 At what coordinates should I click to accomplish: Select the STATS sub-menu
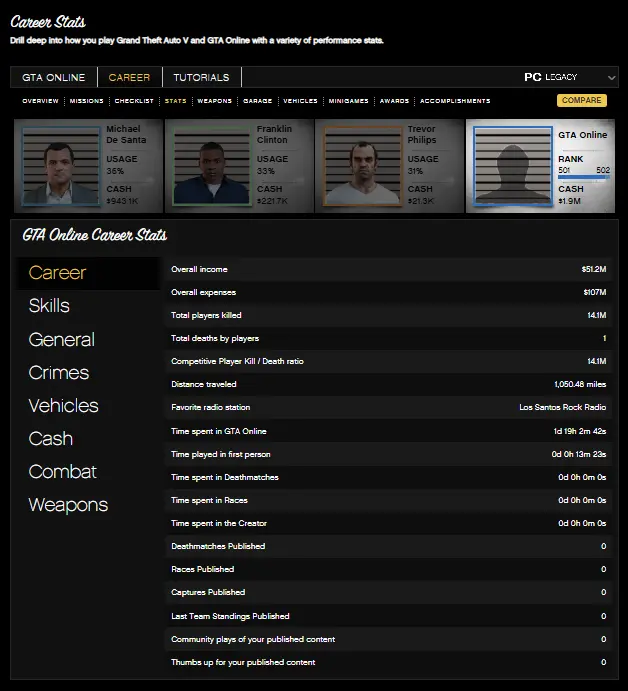[175, 101]
